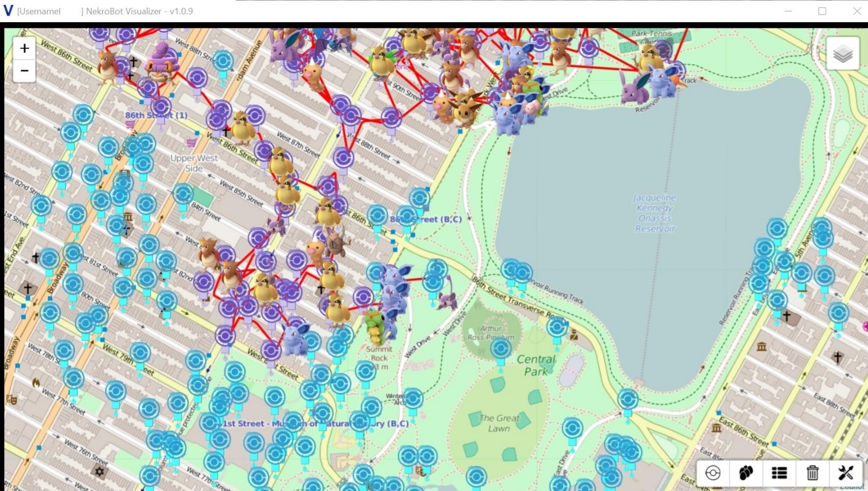Maximize the NekroBot Visualizer window
The height and width of the screenshot is (491, 868).
pos(822,11)
